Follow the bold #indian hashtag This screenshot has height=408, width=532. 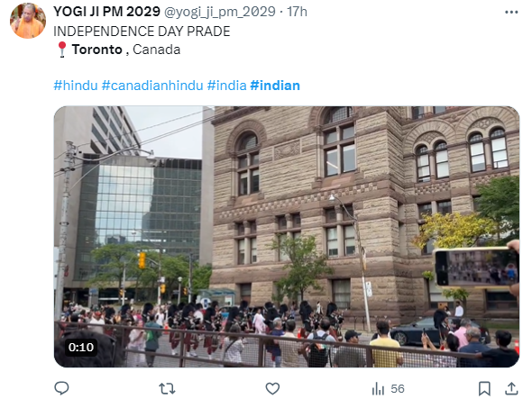(x=275, y=86)
